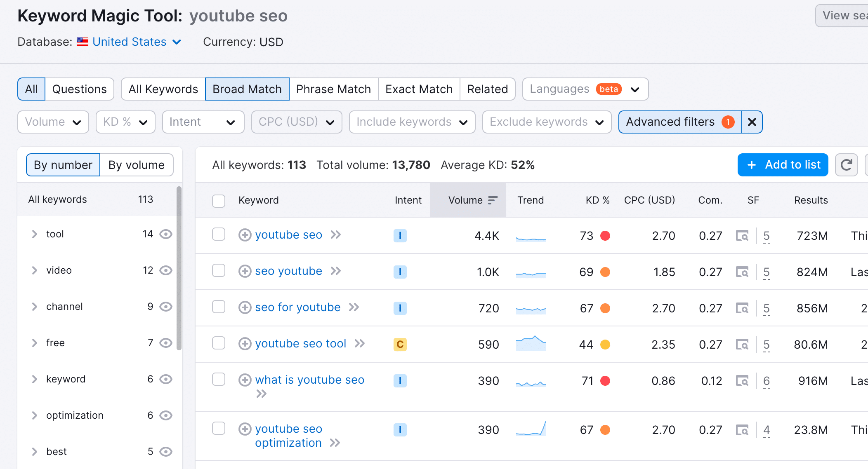Screen dimensions: 868x469
Task: Check the box for 'seo youtube' row
Action: [219, 271]
